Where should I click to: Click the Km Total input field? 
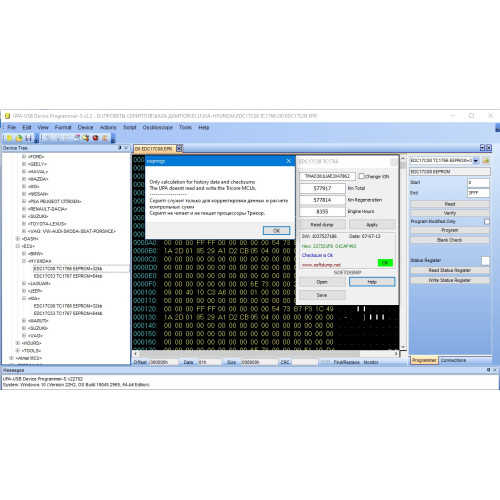tap(322, 188)
